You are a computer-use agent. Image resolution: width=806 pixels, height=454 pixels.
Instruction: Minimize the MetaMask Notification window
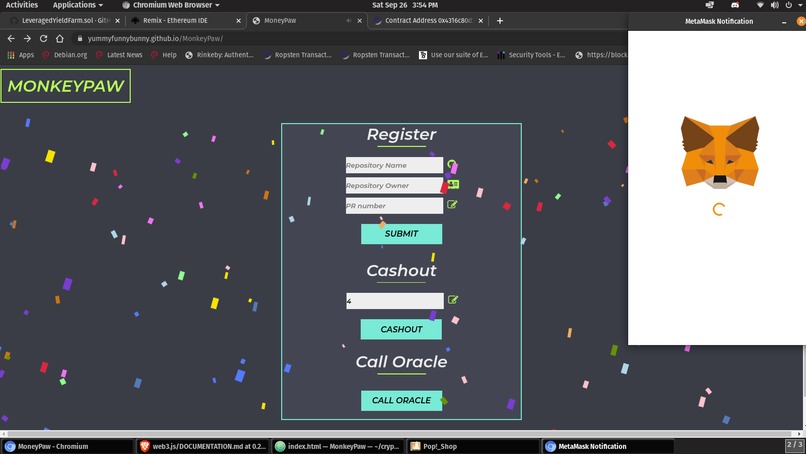(784, 22)
